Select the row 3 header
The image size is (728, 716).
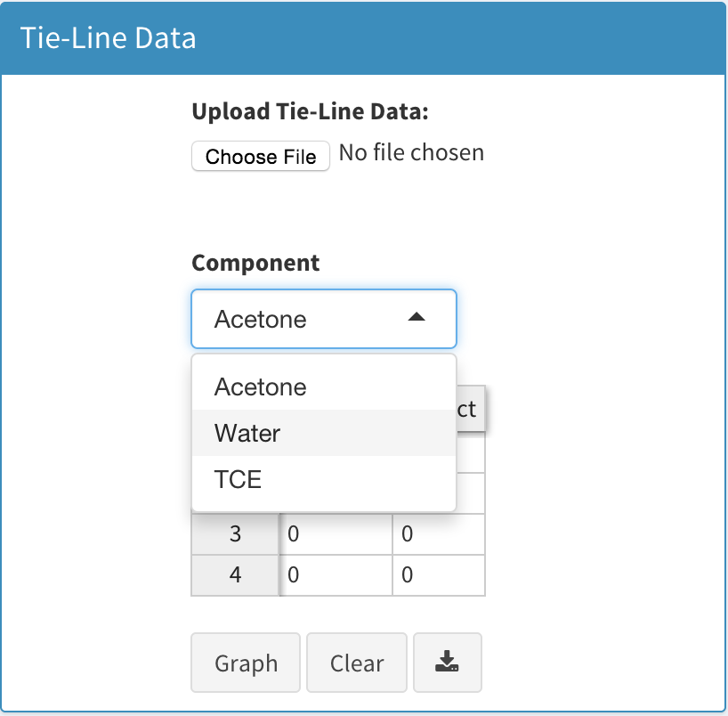pyautogui.click(x=236, y=534)
